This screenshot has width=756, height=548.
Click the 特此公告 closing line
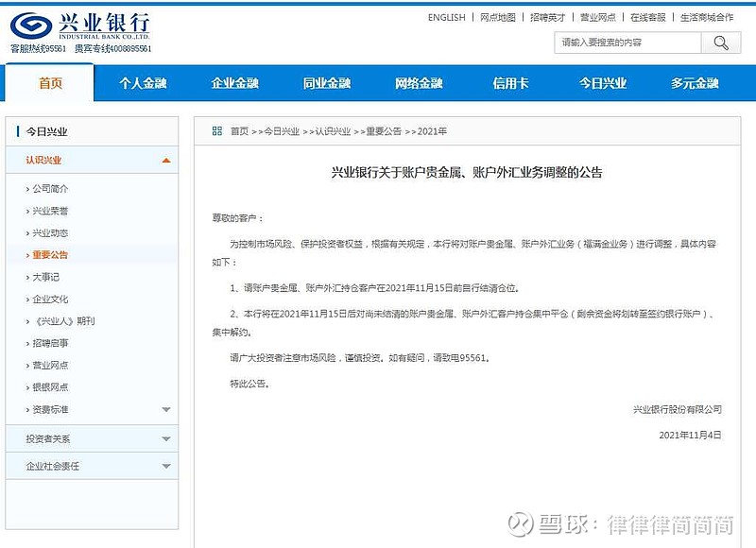pyautogui.click(x=249, y=384)
